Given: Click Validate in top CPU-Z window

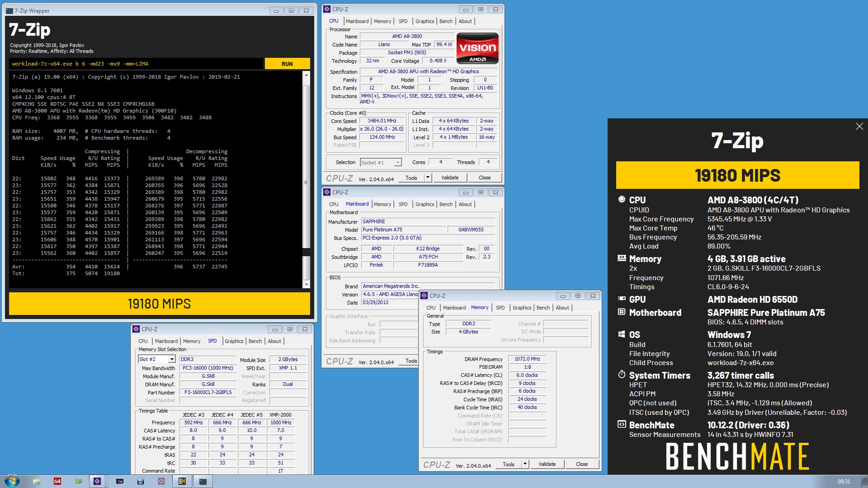Looking at the screenshot, I should click(450, 178).
